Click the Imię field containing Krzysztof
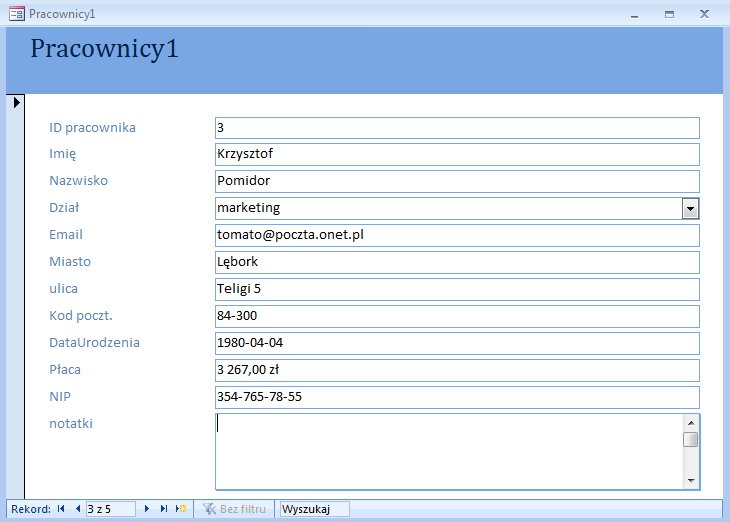The image size is (730, 522). point(457,154)
